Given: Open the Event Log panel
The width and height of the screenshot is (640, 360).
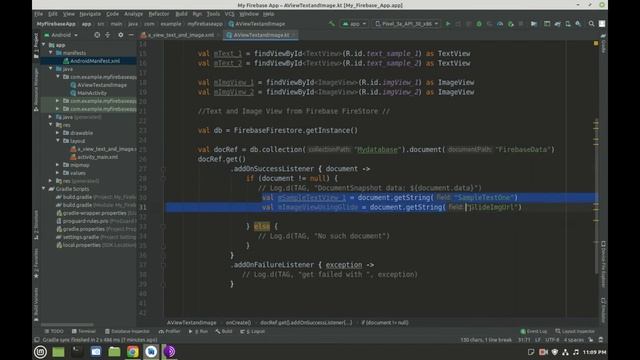Looking at the screenshot, I should point(534,331).
